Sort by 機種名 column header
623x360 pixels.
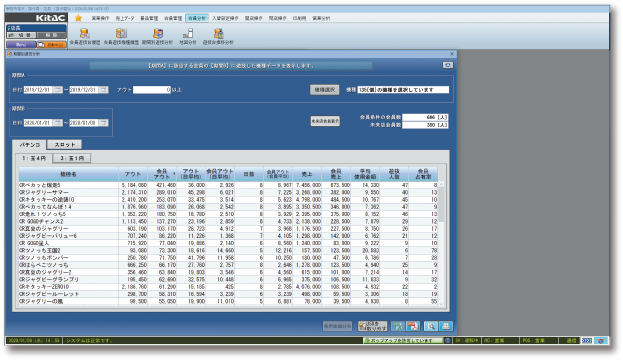pos(68,174)
